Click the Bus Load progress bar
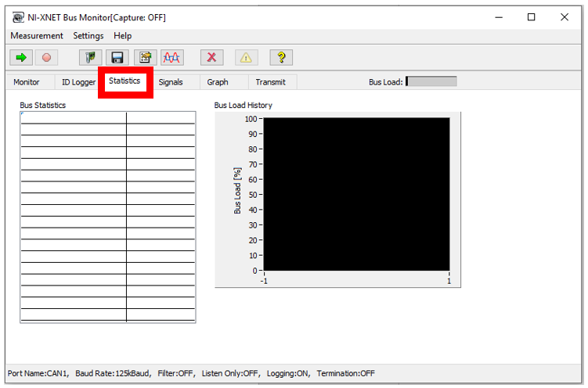Screen dimensions: 588x388 431,81
